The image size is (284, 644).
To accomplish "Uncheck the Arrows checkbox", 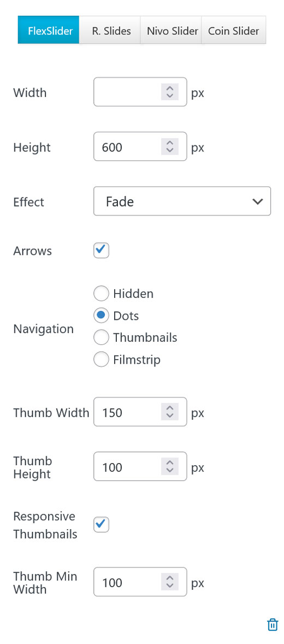I will click(102, 250).
